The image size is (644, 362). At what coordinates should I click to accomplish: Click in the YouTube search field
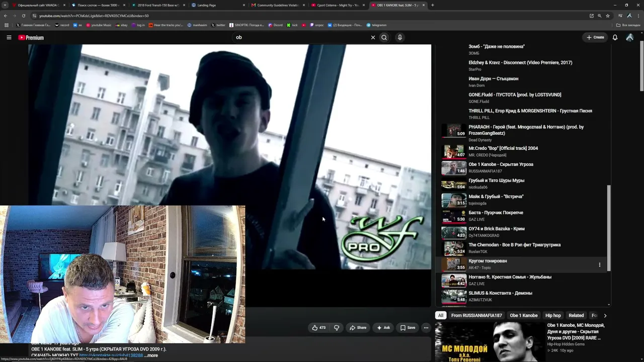click(302, 37)
